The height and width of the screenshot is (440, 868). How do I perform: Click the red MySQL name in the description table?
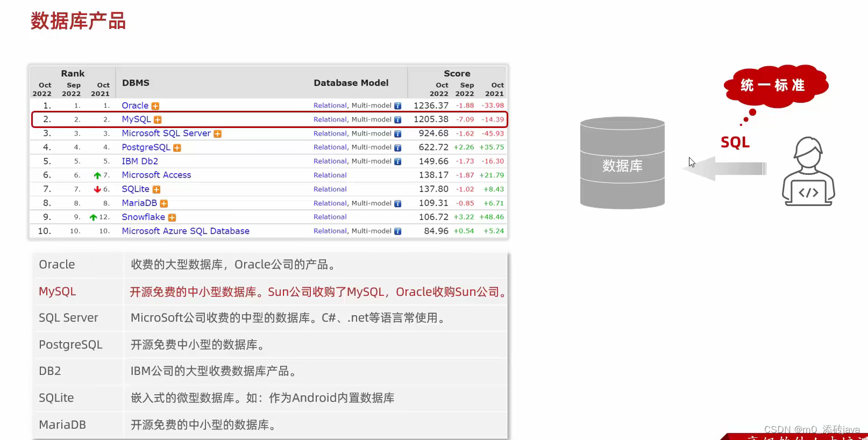point(58,292)
